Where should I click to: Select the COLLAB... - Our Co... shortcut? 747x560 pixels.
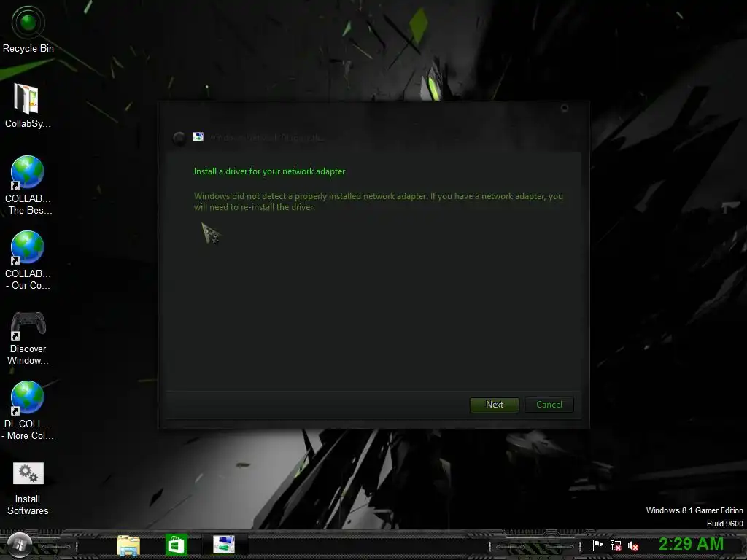click(27, 260)
